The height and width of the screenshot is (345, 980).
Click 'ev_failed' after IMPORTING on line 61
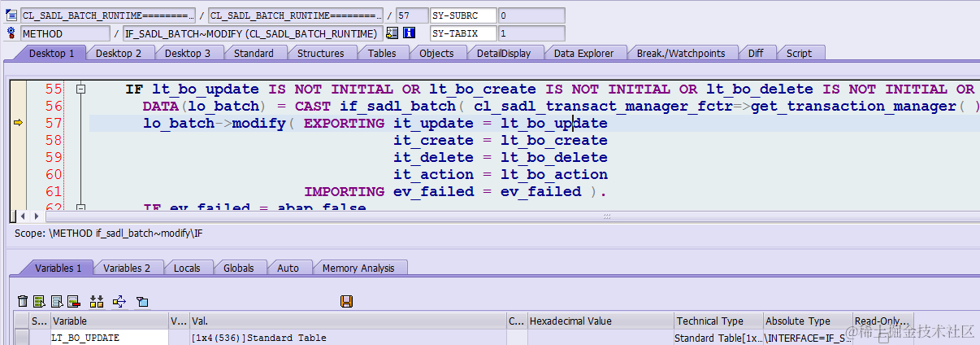[433, 192]
